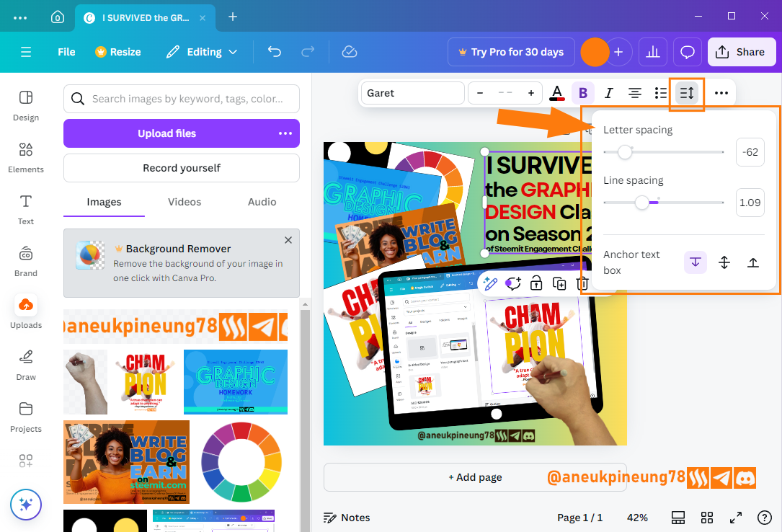Open the Apps grid icon in sidebar
This screenshot has width=782, height=532.
tap(26, 460)
